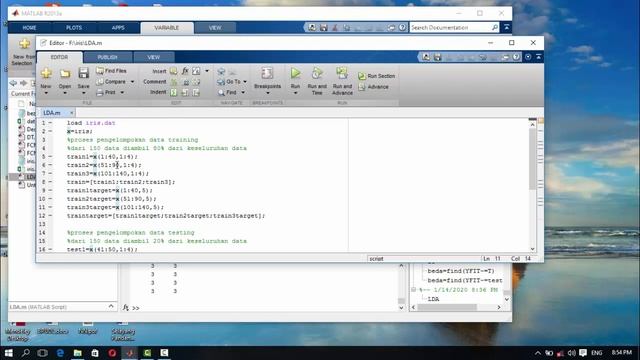Screen dimensions: 640x360
Task: Open the Compare dropdown arrow
Action: (x=132, y=82)
